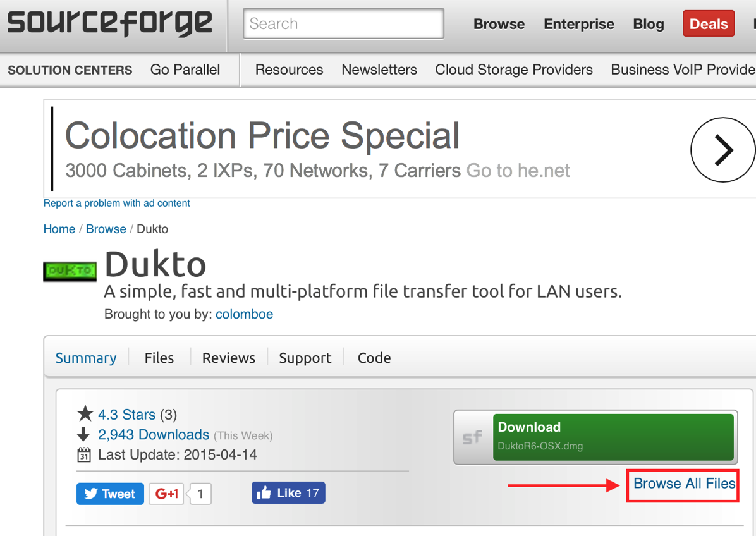The image size is (756, 536).
Task: Open the 2,943 Downloads stats link
Action: [154, 435]
